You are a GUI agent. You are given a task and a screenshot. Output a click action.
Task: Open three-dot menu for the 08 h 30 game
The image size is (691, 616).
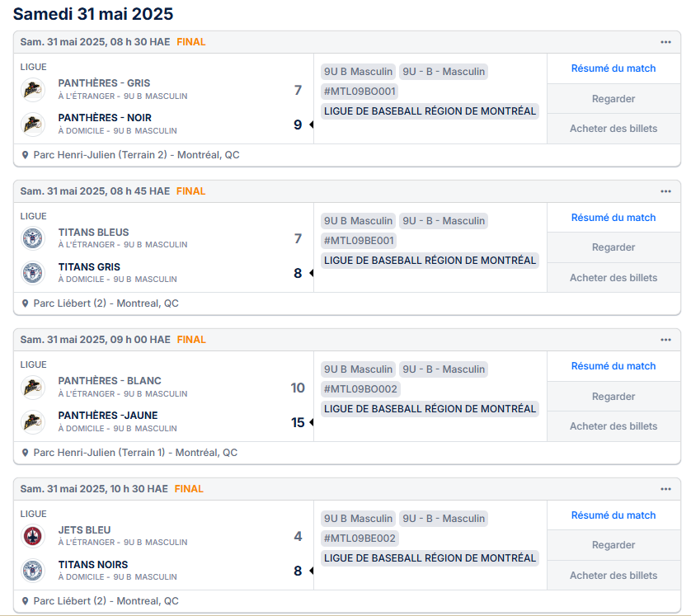click(665, 42)
